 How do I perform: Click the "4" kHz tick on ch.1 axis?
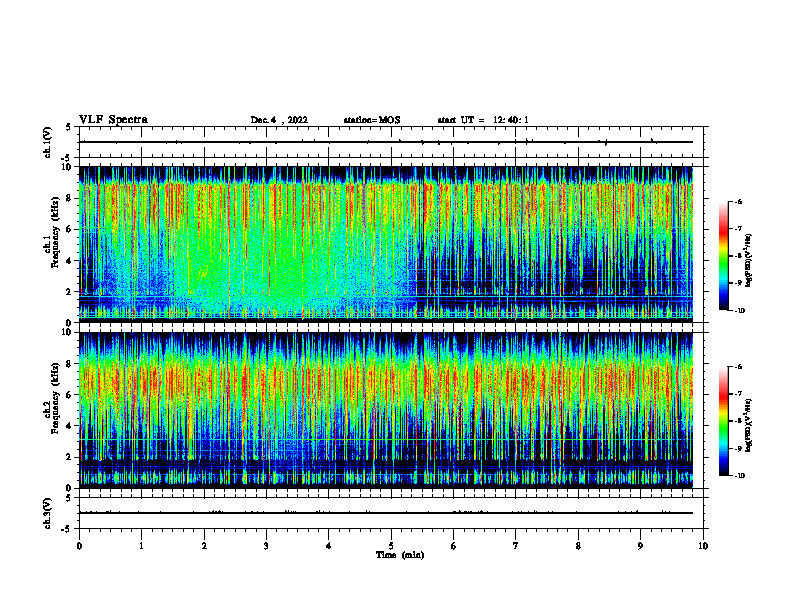(x=70, y=261)
